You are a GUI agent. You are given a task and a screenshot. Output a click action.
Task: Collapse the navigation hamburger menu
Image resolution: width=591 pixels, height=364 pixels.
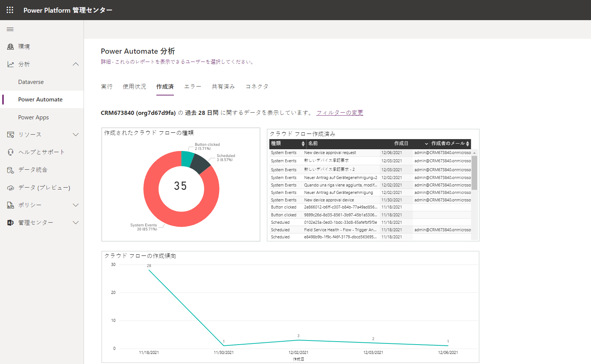(10, 29)
